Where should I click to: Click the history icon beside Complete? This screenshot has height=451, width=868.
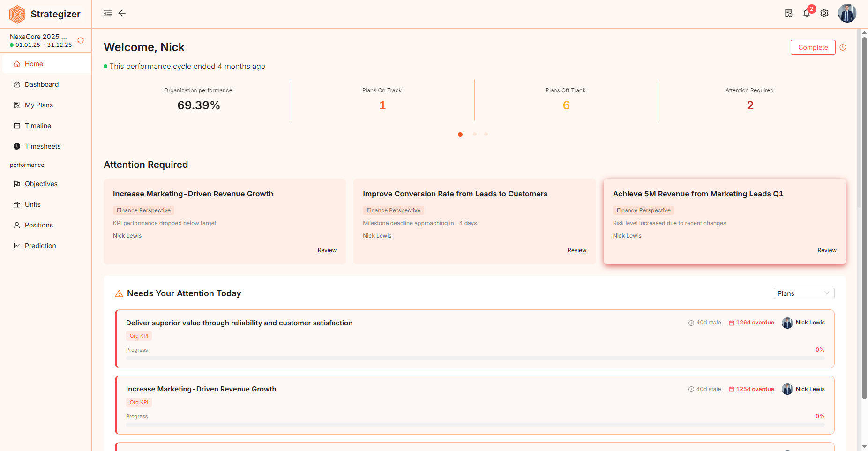point(843,47)
